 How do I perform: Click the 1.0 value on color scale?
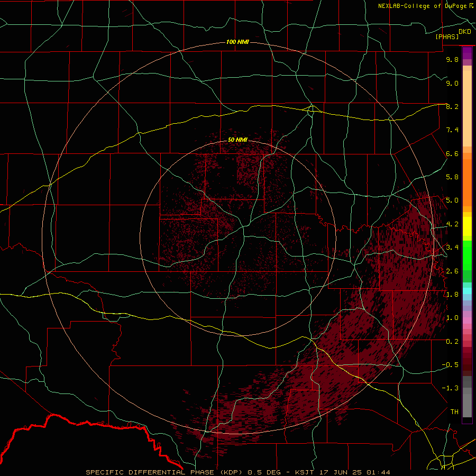(452, 318)
